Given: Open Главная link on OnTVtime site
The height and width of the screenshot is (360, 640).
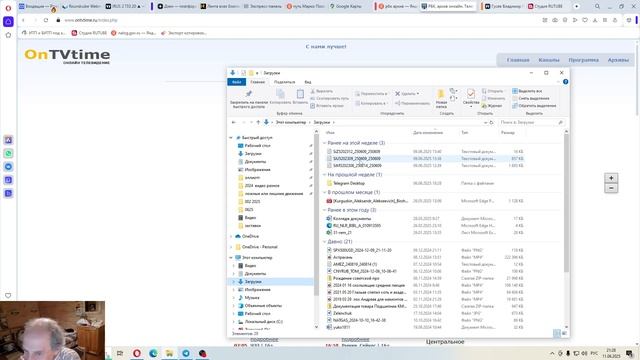Looking at the screenshot, I should tap(518, 60).
